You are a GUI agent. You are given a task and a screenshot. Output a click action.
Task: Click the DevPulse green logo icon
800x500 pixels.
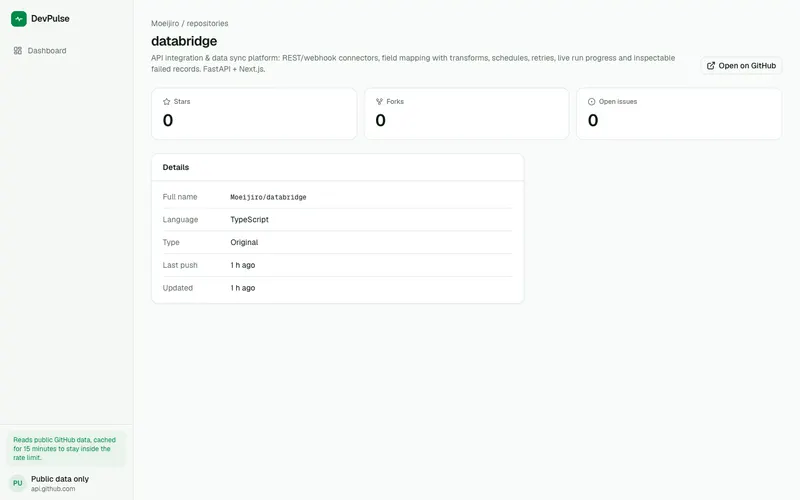point(19,19)
